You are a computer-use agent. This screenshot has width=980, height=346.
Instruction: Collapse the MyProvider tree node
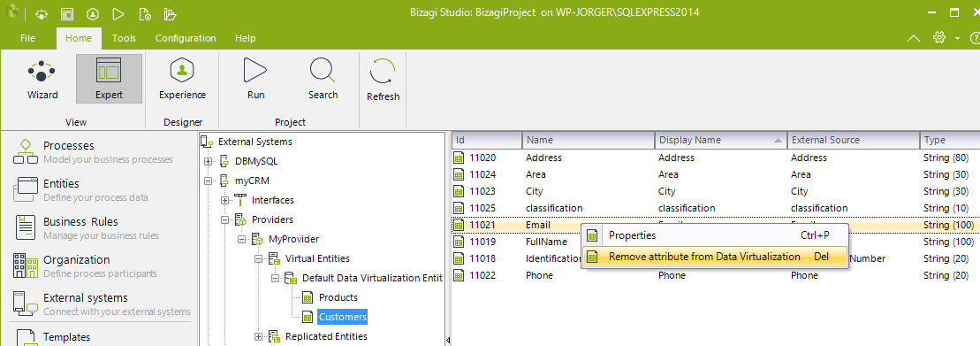(x=242, y=239)
